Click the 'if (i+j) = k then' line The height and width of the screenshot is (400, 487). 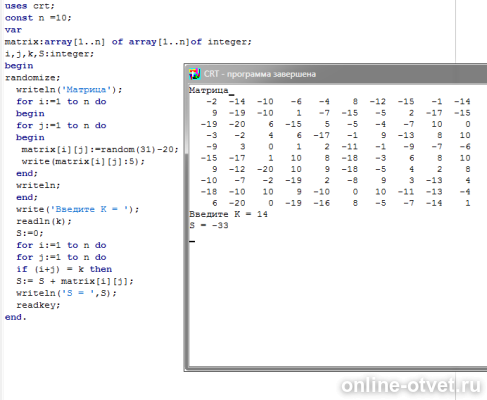pos(64,269)
